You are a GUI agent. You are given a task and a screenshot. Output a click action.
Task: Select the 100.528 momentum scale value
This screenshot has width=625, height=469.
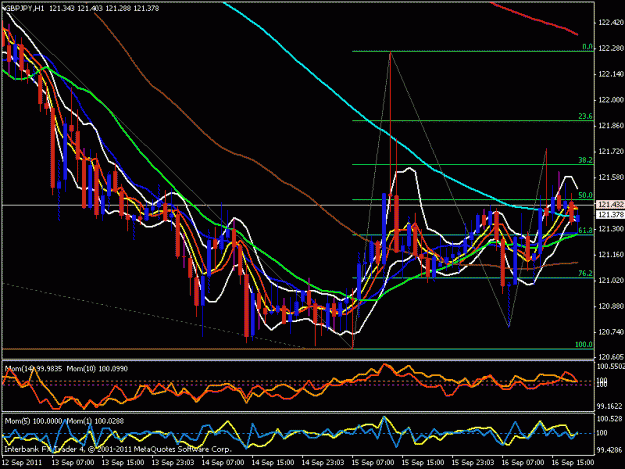[x=610, y=419]
